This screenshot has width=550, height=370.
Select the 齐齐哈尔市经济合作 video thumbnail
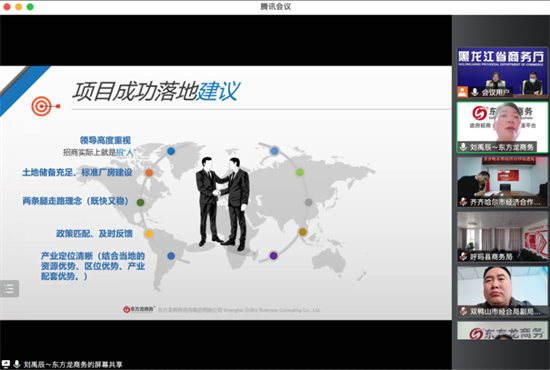point(502,182)
